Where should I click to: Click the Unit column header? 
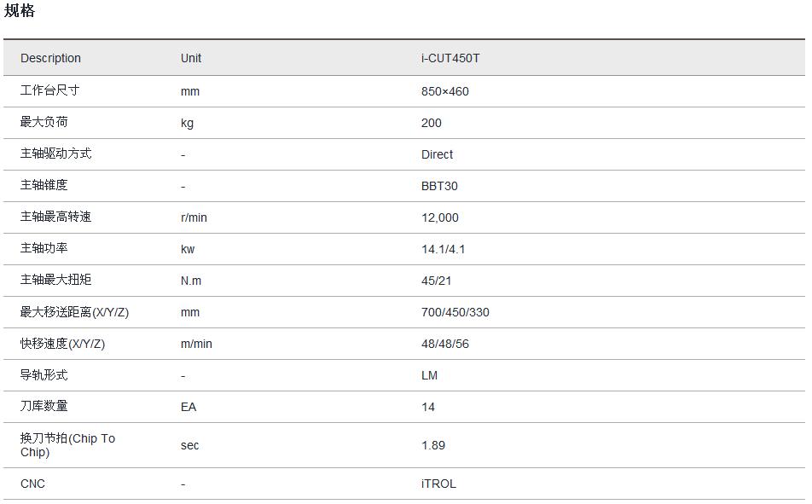pyautogui.click(x=191, y=58)
